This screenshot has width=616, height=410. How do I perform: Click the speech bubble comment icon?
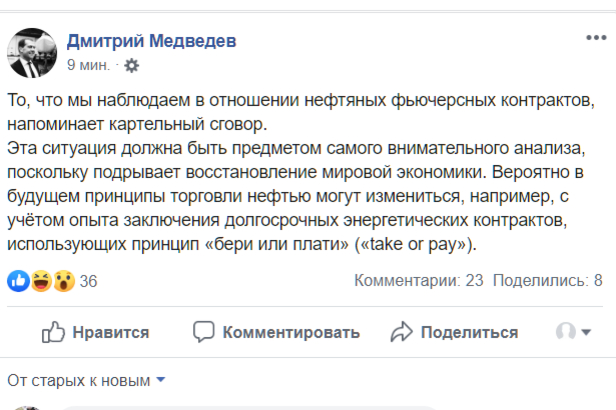(204, 332)
